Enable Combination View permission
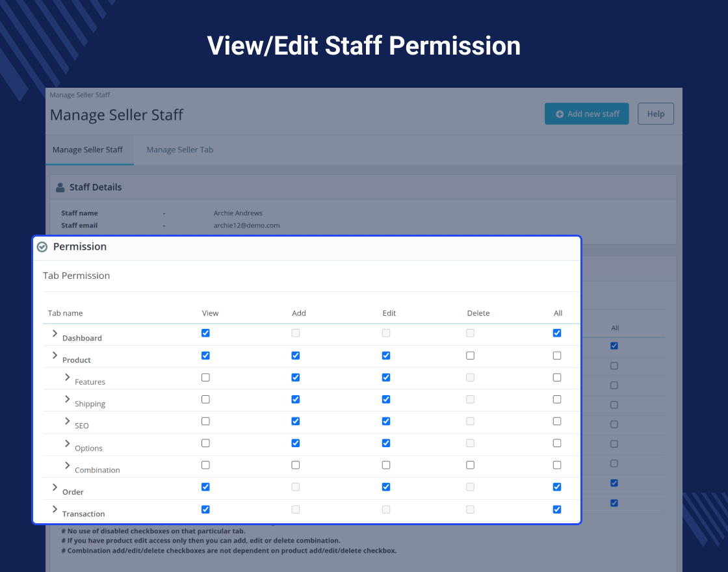 pyautogui.click(x=205, y=465)
